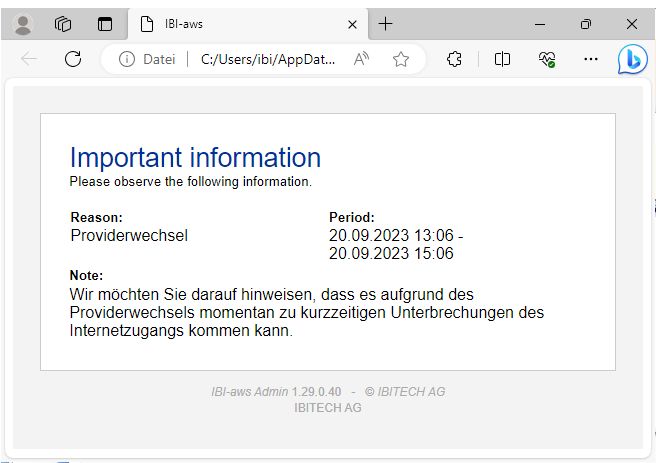View site information next to Datei

[127, 59]
